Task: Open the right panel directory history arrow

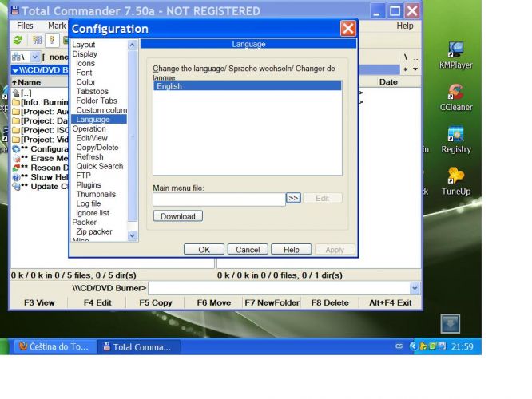Action: pyautogui.click(x=415, y=69)
